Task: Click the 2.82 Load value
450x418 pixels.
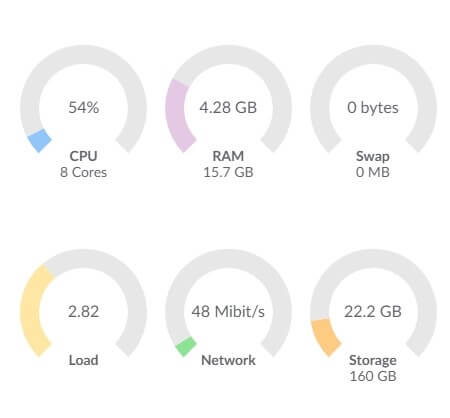Action: (x=84, y=312)
